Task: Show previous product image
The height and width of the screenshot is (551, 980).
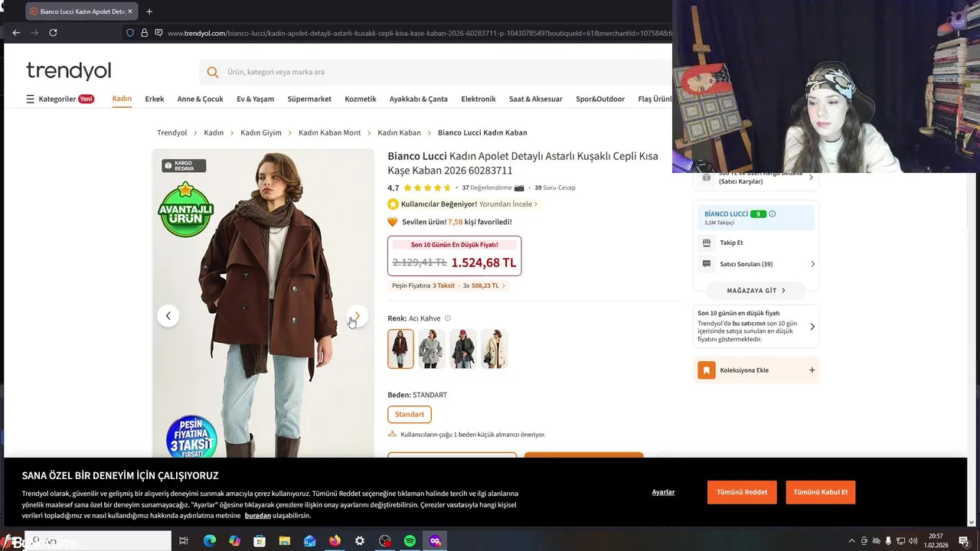Action: [168, 315]
